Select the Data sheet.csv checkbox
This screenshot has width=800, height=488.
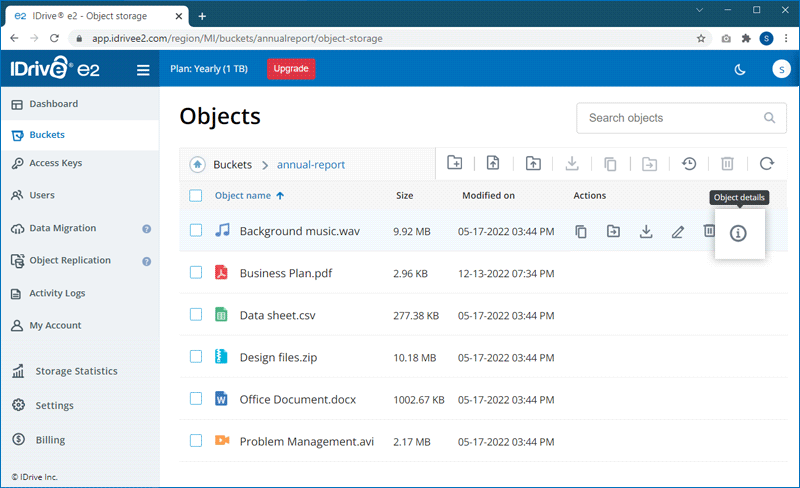pyautogui.click(x=196, y=315)
